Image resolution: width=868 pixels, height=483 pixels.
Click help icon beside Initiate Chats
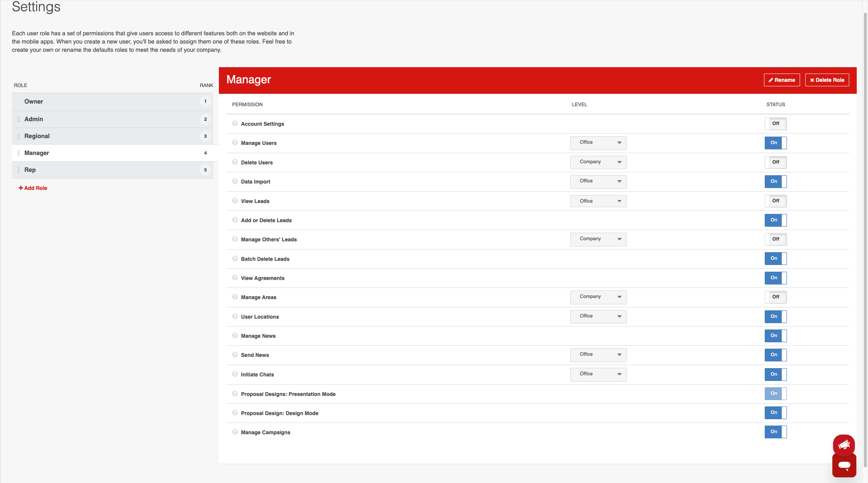click(x=235, y=374)
